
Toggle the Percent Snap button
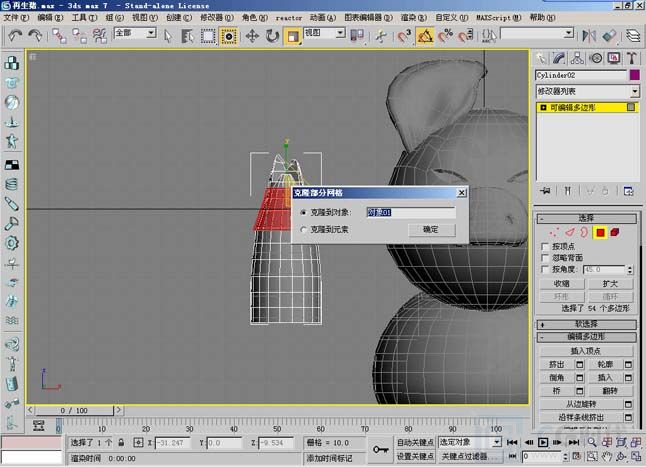point(445,36)
